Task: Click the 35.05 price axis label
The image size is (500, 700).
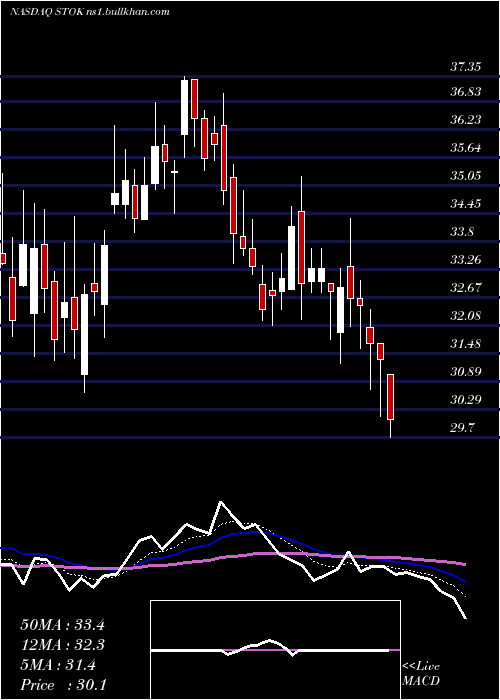Action: (x=465, y=176)
